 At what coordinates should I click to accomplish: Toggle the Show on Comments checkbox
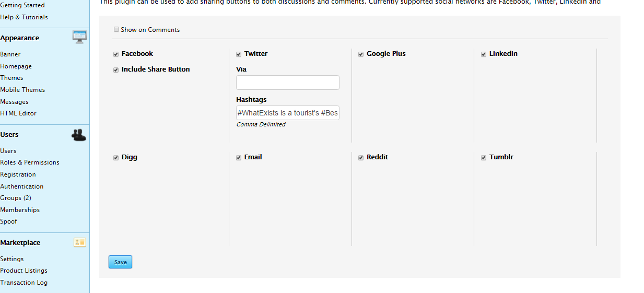[116, 30]
